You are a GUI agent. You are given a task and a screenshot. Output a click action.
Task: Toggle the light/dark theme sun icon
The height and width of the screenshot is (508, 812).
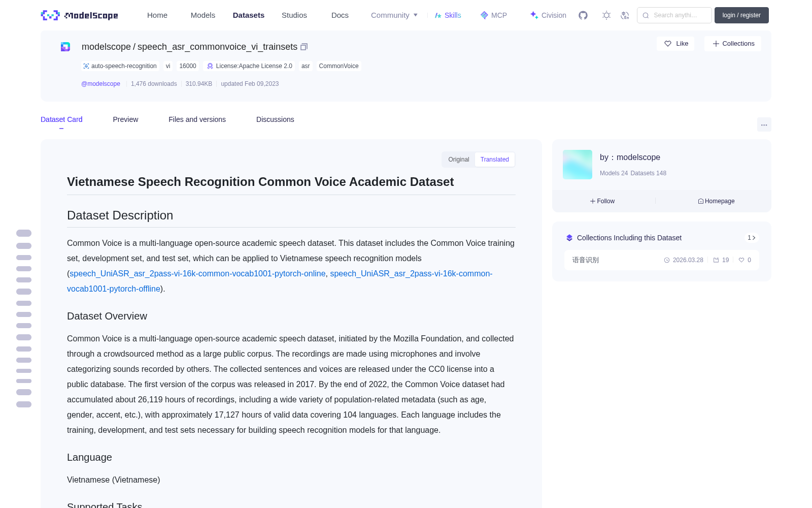click(x=606, y=15)
